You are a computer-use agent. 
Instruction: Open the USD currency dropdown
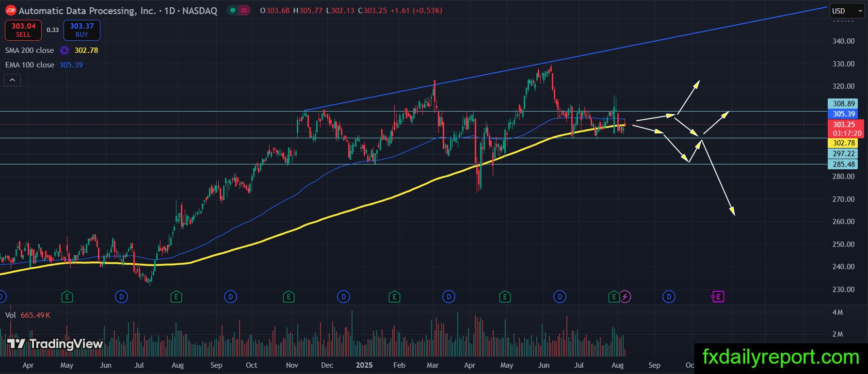(x=847, y=11)
